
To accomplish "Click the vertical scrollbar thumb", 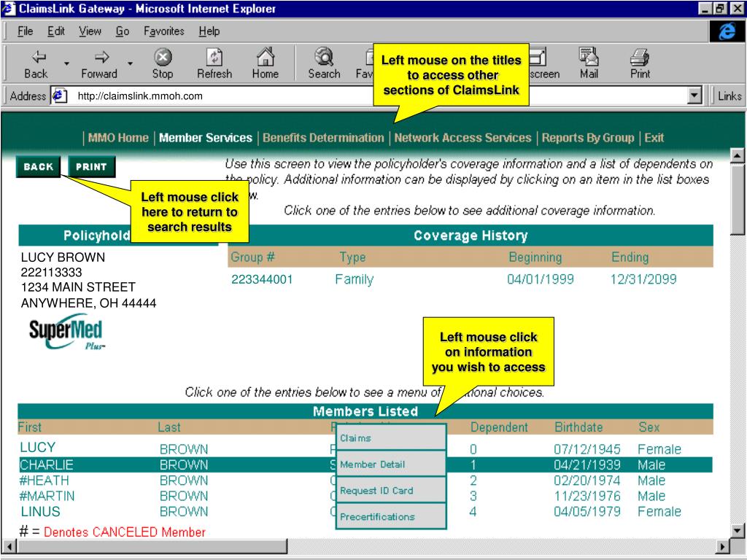I will click(737, 199).
